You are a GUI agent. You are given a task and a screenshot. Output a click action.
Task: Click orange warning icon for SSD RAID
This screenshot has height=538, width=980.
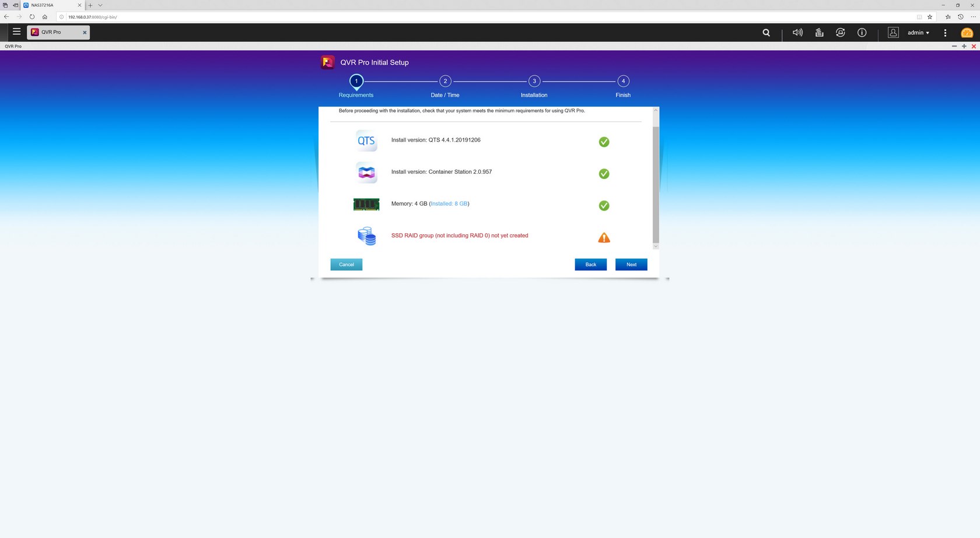click(x=604, y=237)
